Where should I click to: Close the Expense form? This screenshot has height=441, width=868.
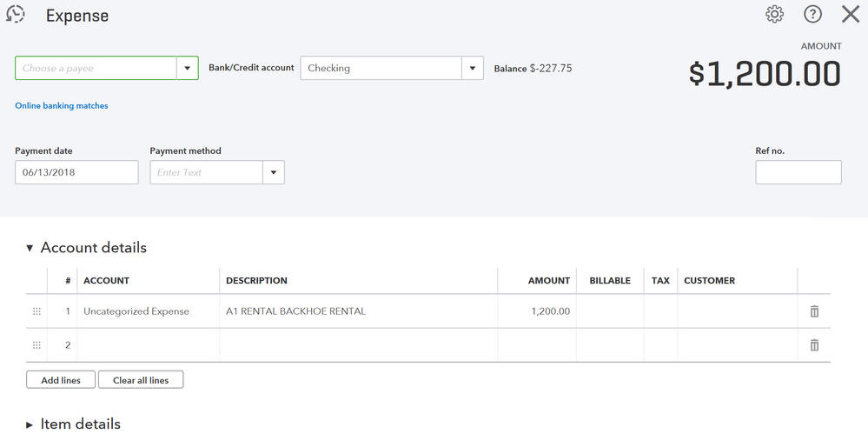(851, 15)
